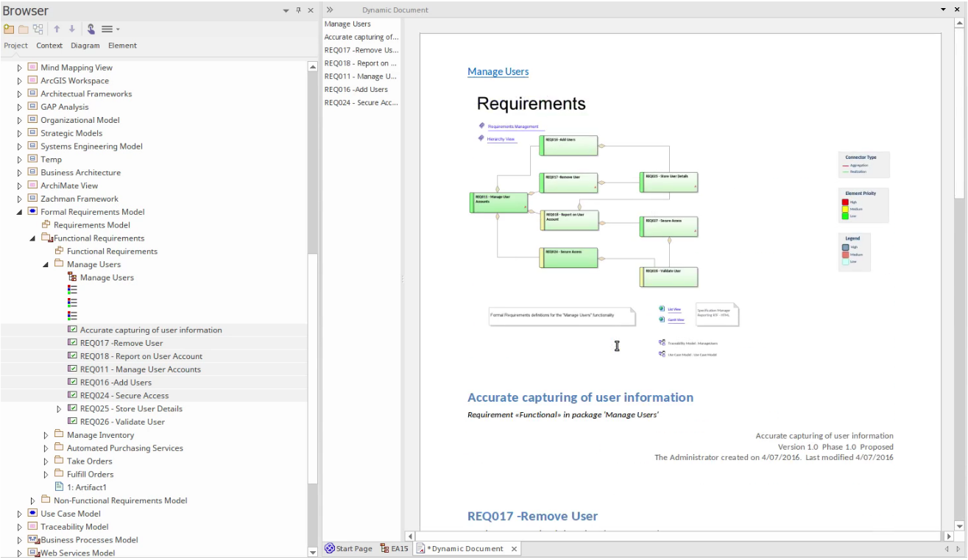Viewport: 968px width, 560px height.
Task: Expand the Use Case Model node
Action: [20, 514]
